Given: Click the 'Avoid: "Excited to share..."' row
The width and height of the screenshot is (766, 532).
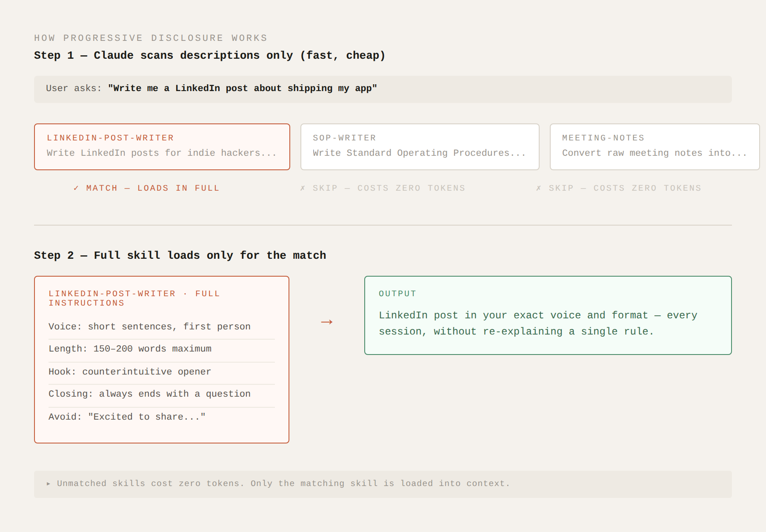Looking at the screenshot, I should pos(162,417).
